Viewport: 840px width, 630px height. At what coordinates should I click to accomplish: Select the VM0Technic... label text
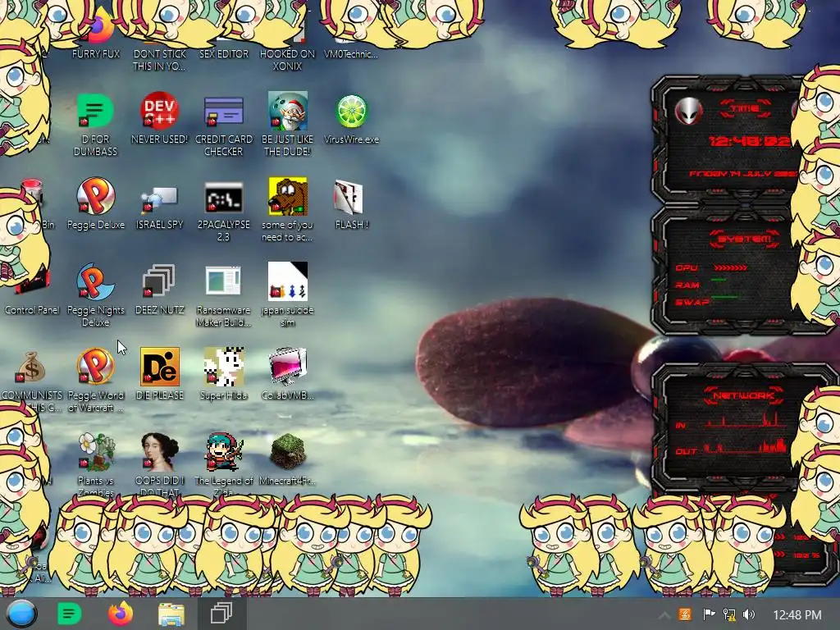pyautogui.click(x=351, y=54)
